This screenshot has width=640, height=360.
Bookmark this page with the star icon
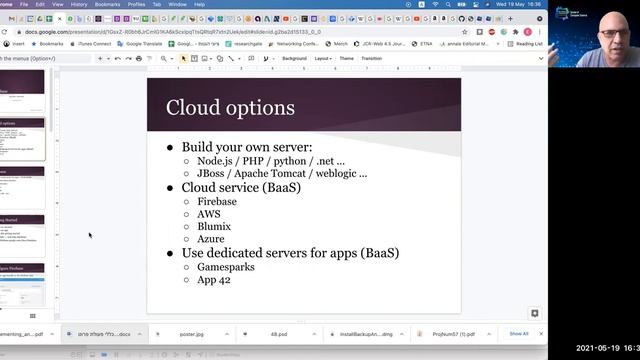click(464, 32)
